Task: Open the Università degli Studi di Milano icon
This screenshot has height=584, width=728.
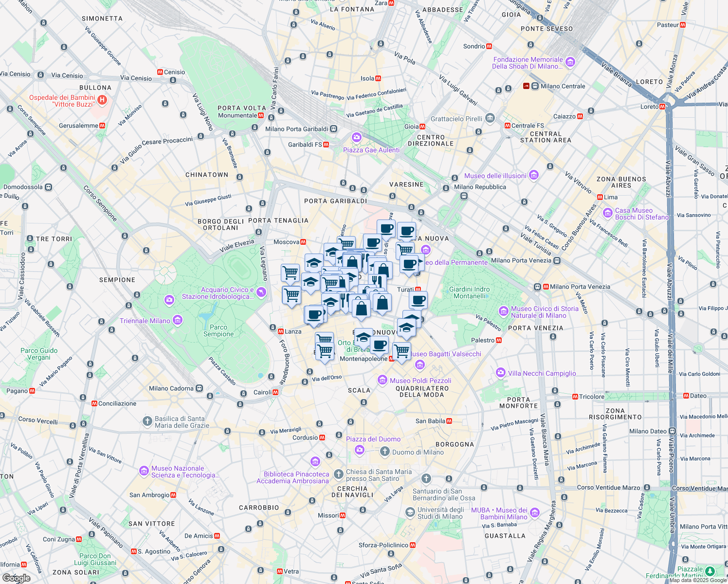Action: pyautogui.click(x=410, y=512)
